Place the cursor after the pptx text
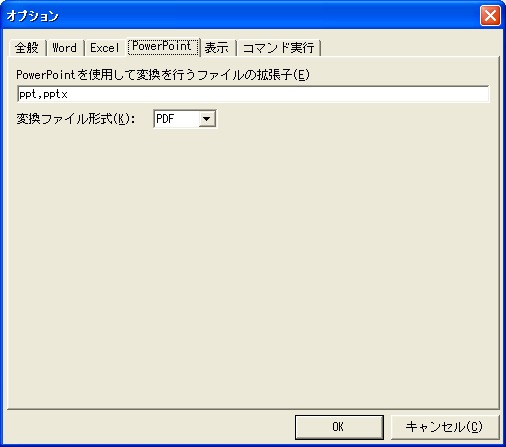The width and height of the screenshot is (506, 447). point(69,94)
